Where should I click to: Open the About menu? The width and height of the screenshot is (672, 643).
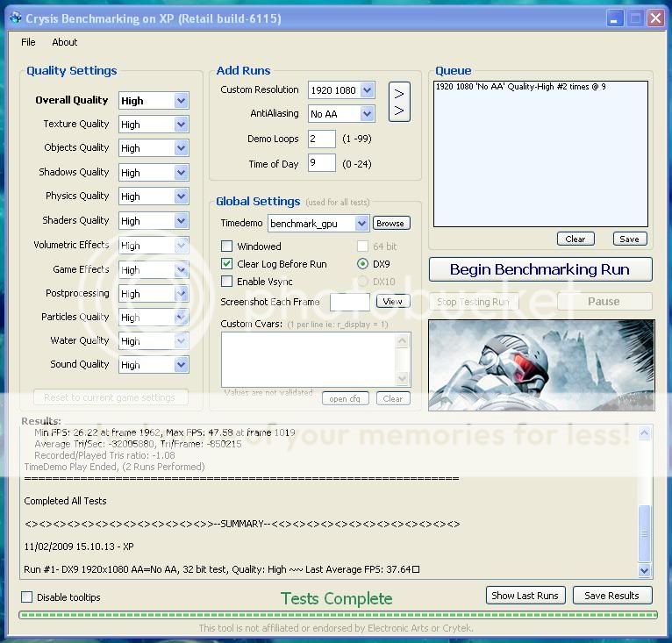(x=64, y=42)
